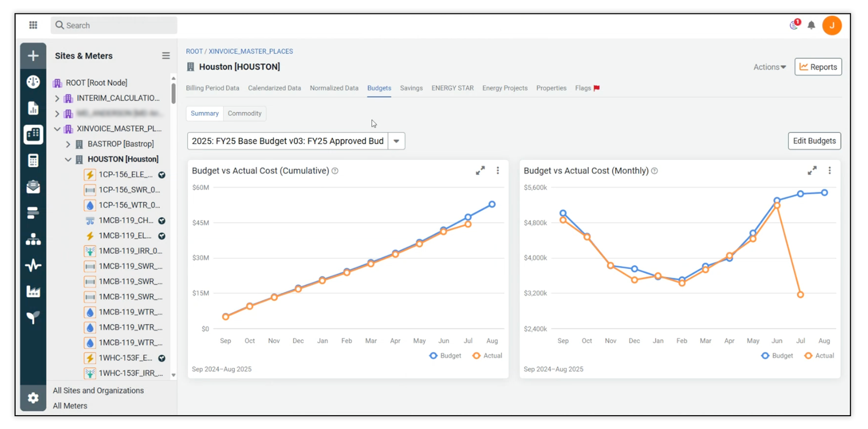The width and height of the screenshot is (868, 429).
Task: Click the XINVOICE_MASTER_PLACES breadcrumb link
Action: 251,51
